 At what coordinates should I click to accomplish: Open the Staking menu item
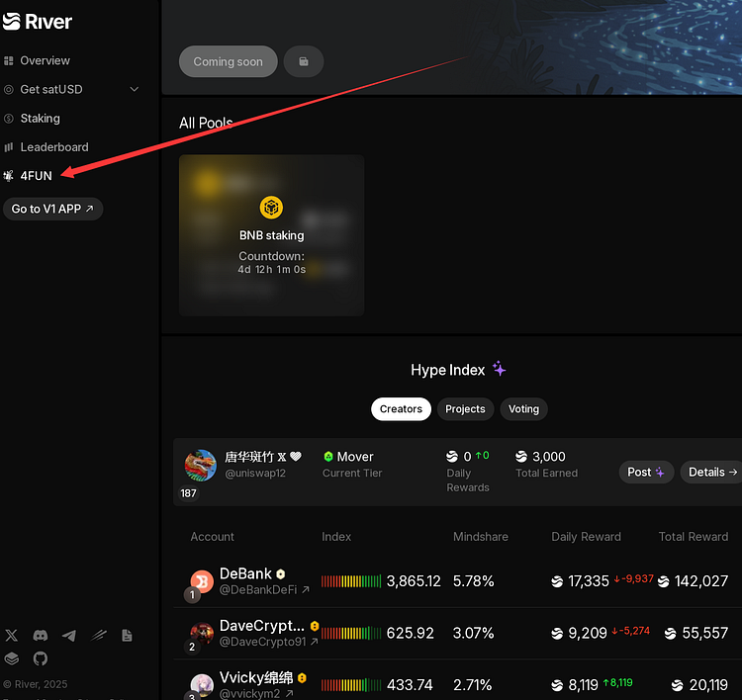41,119
